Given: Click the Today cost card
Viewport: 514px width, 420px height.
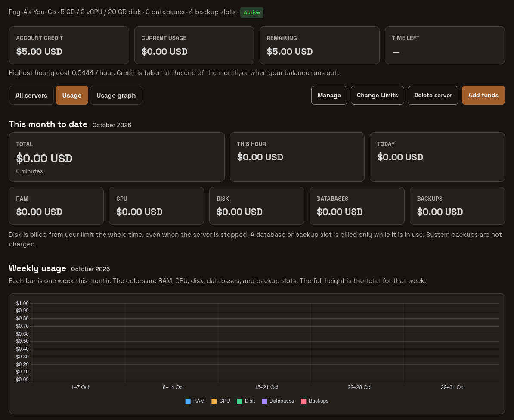Looking at the screenshot, I should pos(437,157).
